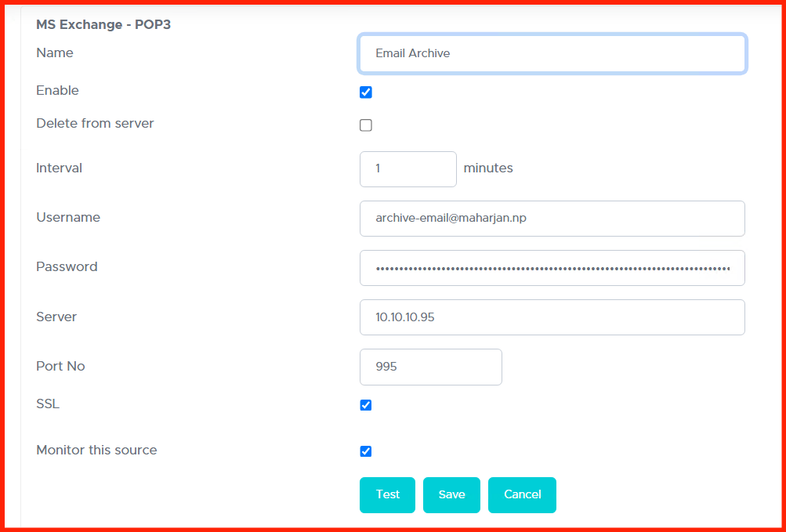Click the 'SSL' label text
The width and height of the screenshot is (786, 532).
coord(48,404)
